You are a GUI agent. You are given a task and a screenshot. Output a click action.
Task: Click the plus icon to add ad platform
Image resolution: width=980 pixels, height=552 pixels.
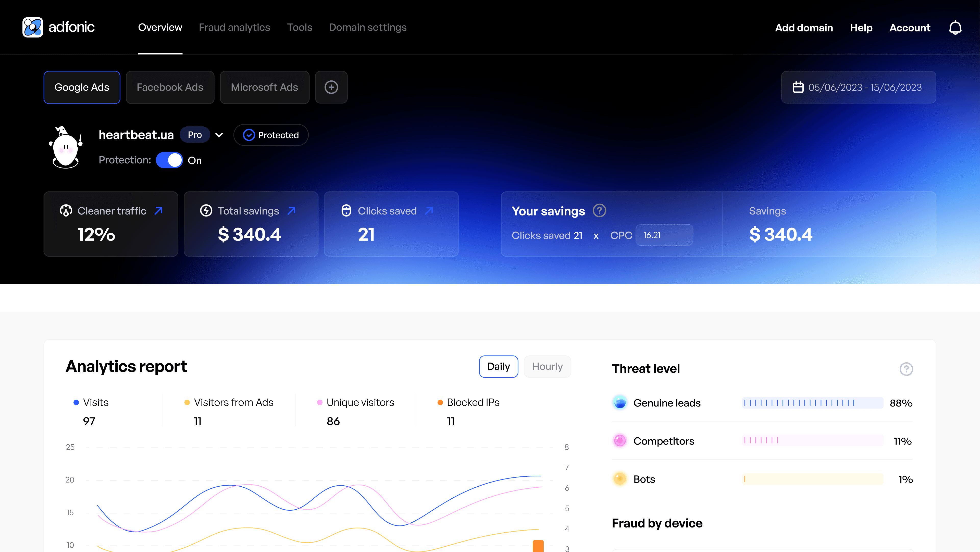tap(331, 87)
